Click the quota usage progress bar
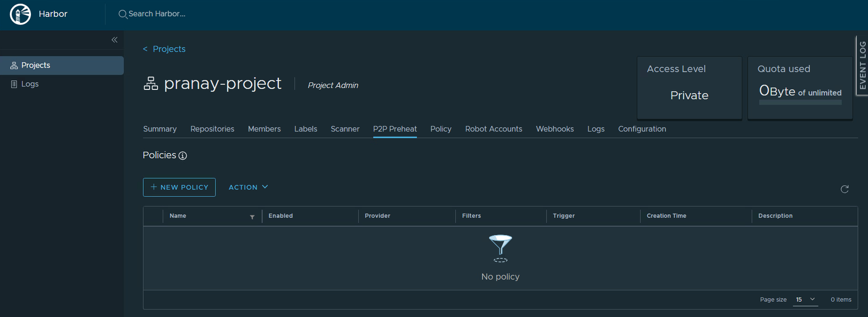Viewport: 868px width, 317px height. point(800,102)
